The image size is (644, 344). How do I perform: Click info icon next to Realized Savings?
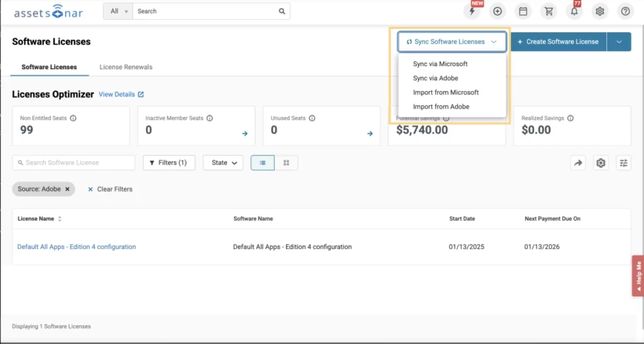tap(570, 118)
